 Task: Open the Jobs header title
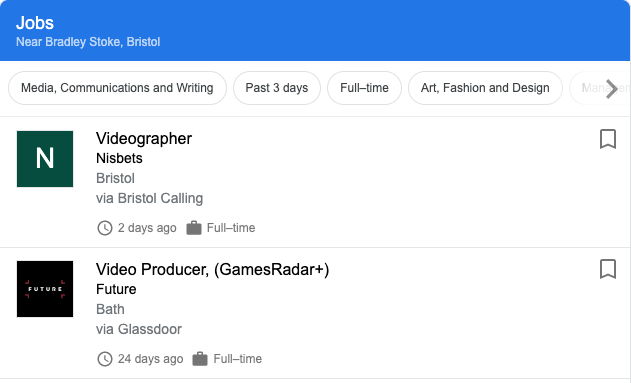(35, 23)
